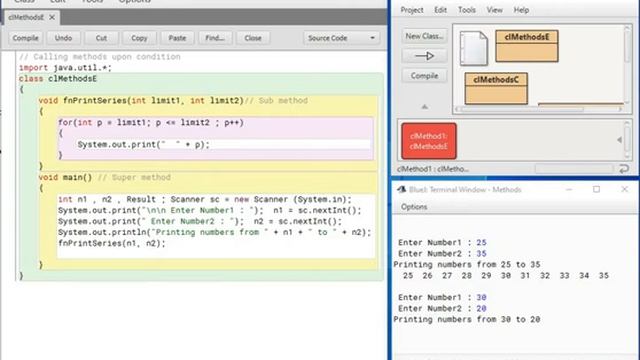This screenshot has width=640, height=360.
Task: Open the Terminal Window Options menu
Action: pos(414,207)
